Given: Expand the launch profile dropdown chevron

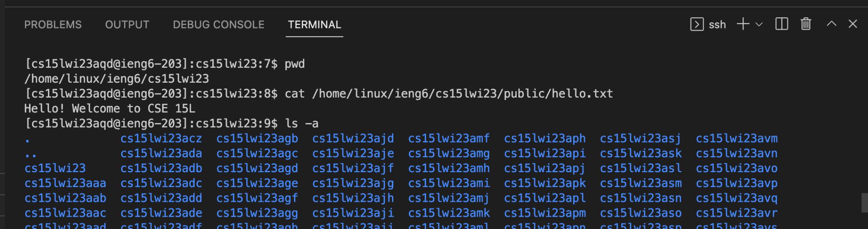Looking at the screenshot, I should coord(759,25).
